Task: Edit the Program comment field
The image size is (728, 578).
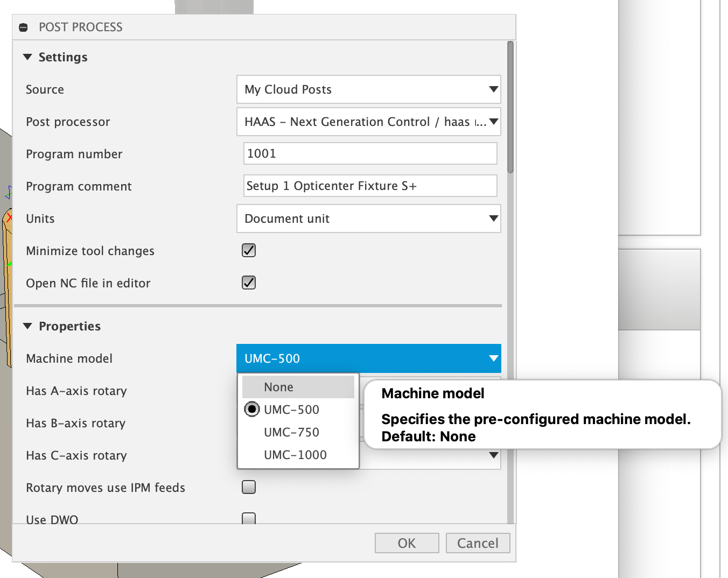Action: pyautogui.click(x=370, y=186)
